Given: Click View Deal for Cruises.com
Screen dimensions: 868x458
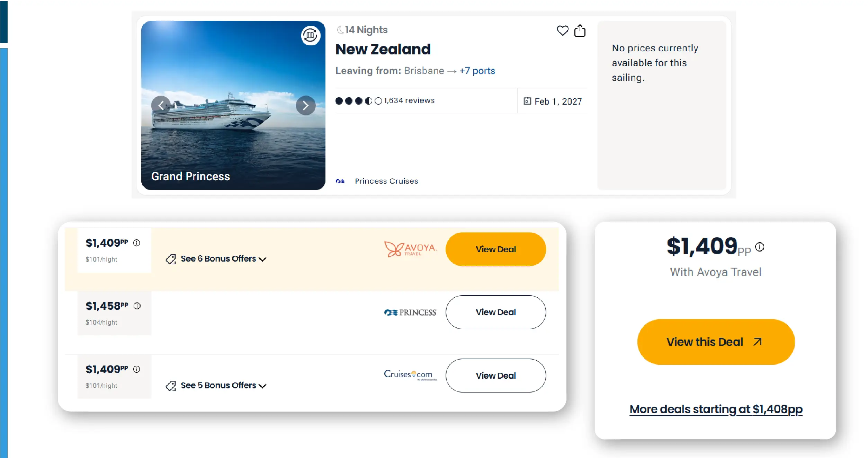Looking at the screenshot, I should coord(495,376).
